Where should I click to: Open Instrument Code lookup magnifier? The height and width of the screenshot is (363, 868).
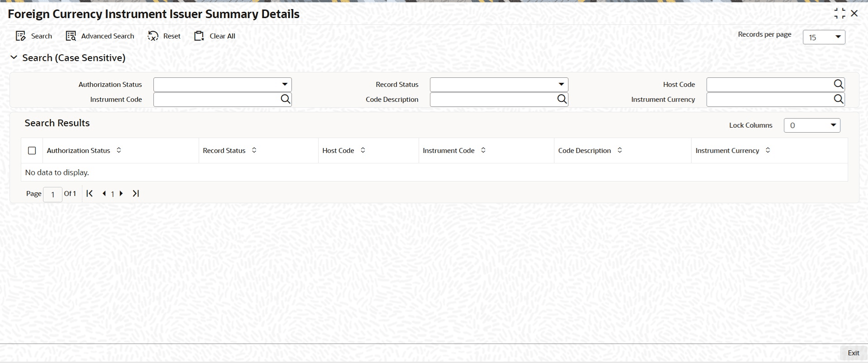pos(285,99)
